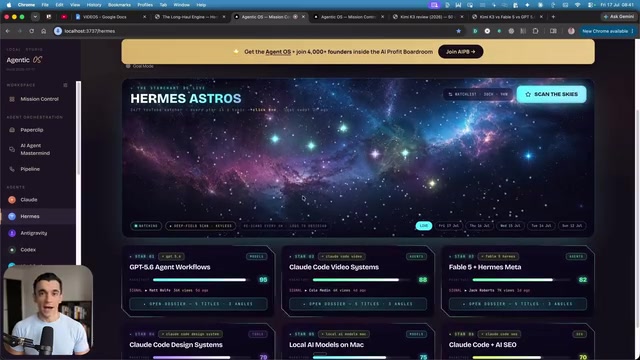Image resolution: width=640 pixels, height=360 pixels.
Task: Open dossier for Claude Code Video Systems
Action: (358, 304)
